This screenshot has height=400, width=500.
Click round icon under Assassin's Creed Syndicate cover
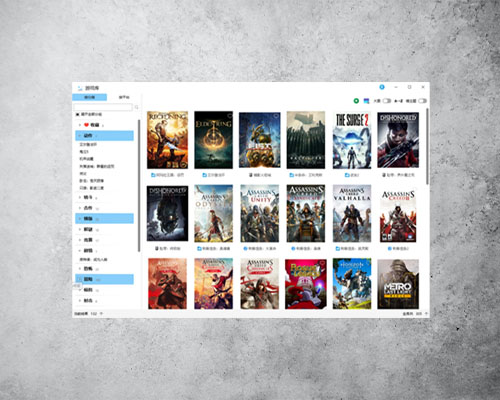[x=293, y=248]
